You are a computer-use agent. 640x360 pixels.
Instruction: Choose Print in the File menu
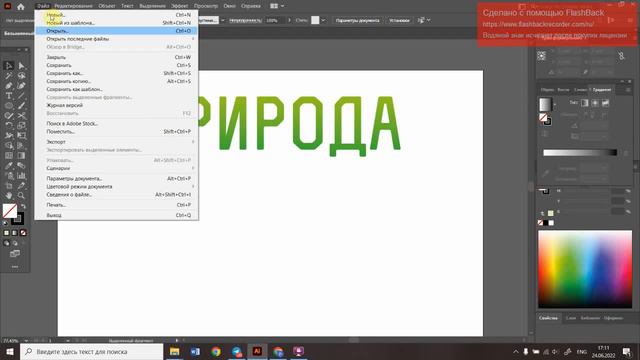(x=116, y=205)
